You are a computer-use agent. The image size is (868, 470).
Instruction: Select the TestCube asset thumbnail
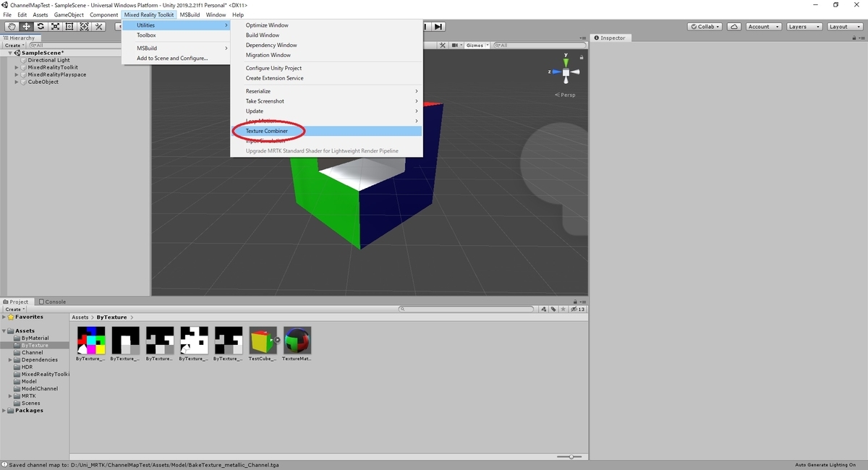(263, 340)
